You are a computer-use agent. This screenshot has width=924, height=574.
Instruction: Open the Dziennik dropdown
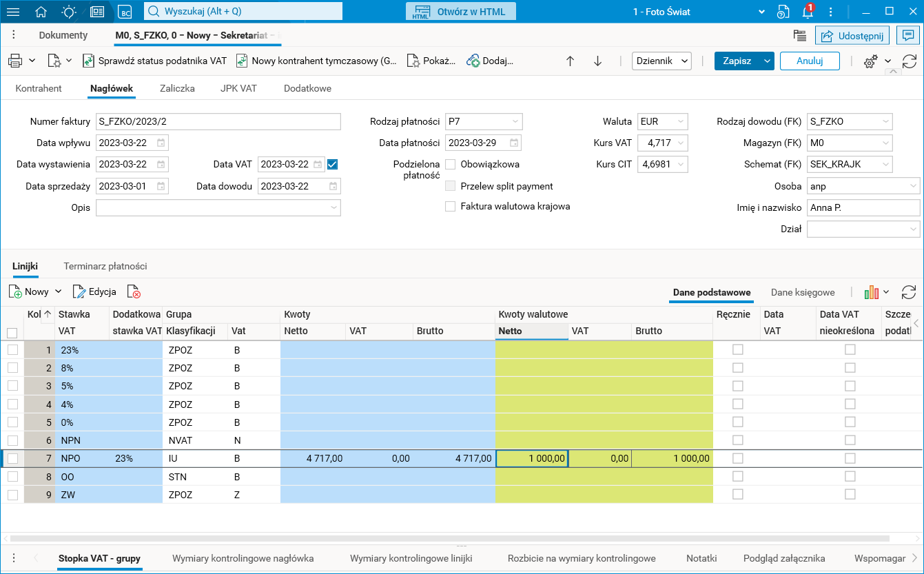click(x=661, y=61)
